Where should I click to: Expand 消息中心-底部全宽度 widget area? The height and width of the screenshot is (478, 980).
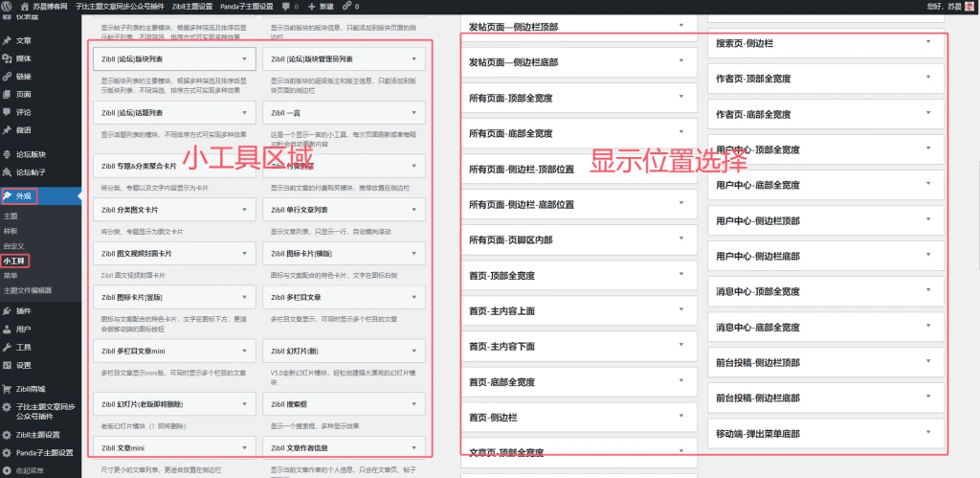(928, 326)
